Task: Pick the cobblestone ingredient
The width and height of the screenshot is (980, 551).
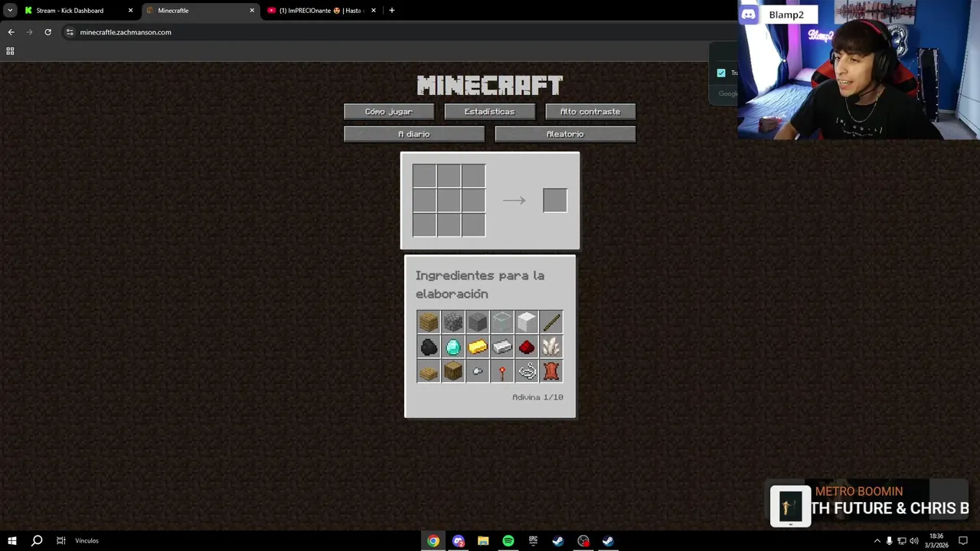Action: 453,322
